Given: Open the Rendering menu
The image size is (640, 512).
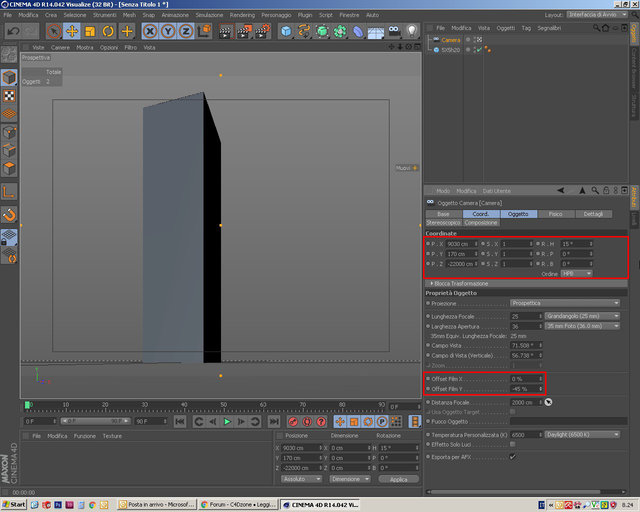Looking at the screenshot, I should (x=242, y=15).
